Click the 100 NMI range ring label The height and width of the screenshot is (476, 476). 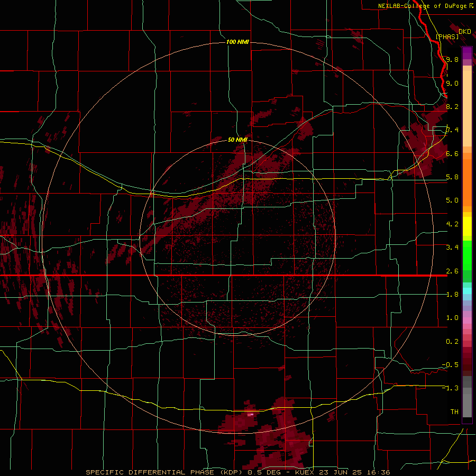click(x=237, y=42)
